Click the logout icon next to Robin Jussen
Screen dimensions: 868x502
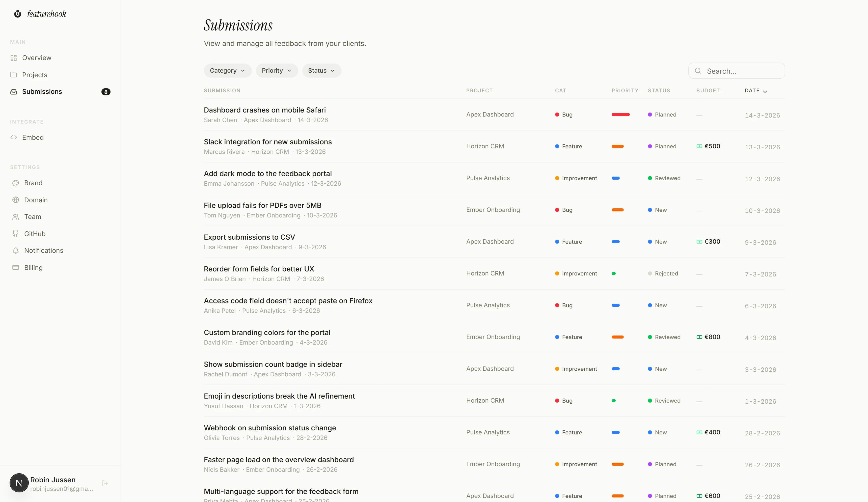104,483
